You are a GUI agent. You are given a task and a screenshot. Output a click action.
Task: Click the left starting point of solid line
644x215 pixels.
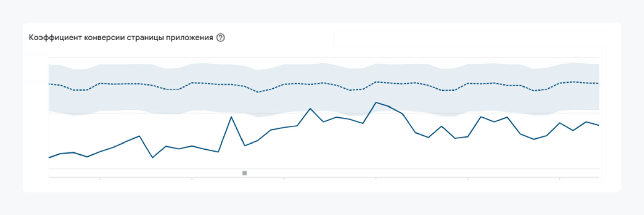click(x=49, y=158)
